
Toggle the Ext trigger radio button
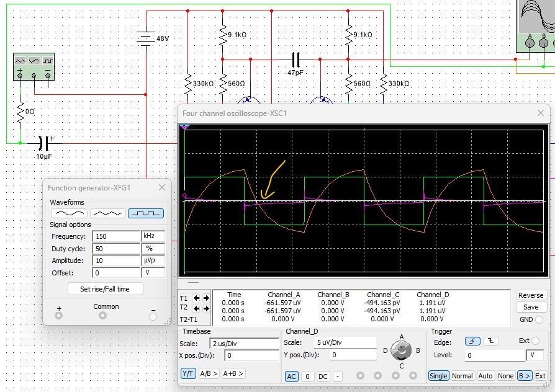point(536,341)
